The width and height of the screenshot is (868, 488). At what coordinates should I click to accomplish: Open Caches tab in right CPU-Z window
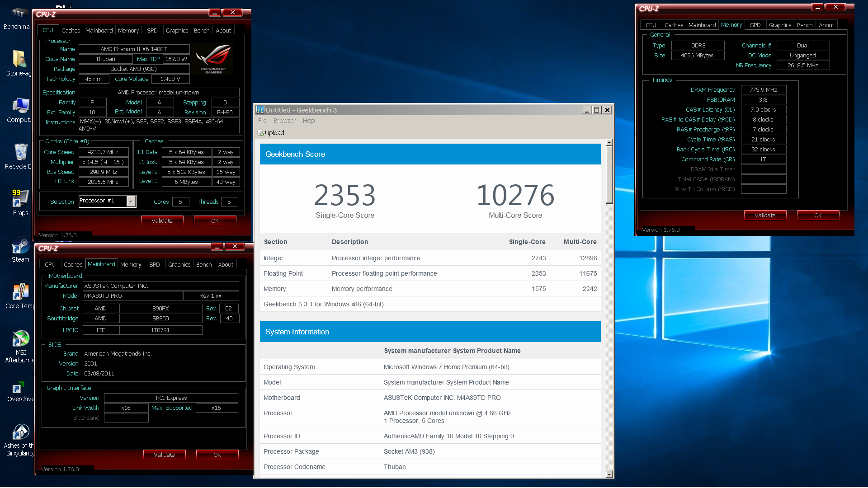(x=674, y=25)
